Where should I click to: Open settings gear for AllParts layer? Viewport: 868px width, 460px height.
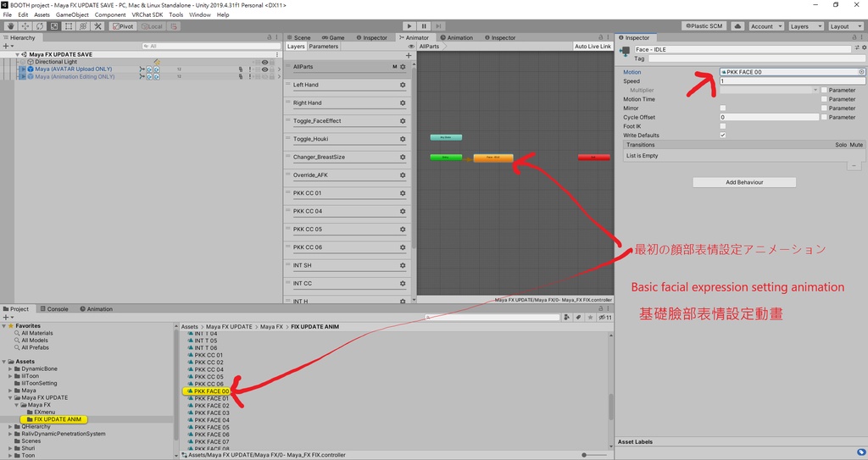point(403,67)
